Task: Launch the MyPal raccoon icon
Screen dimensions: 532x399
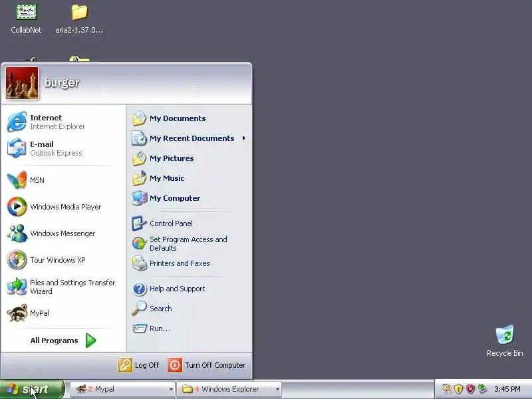Action: (x=17, y=313)
